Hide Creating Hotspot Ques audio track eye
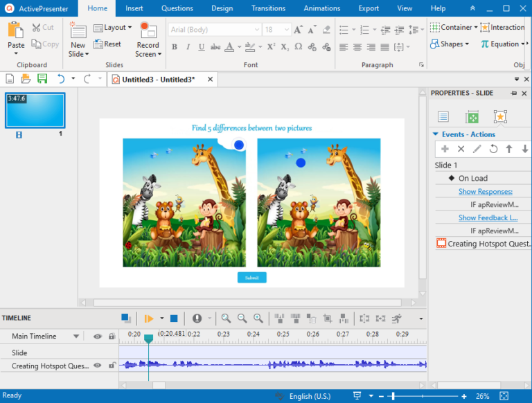The width and height of the screenshot is (532, 403). pyautogui.click(x=98, y=366)
